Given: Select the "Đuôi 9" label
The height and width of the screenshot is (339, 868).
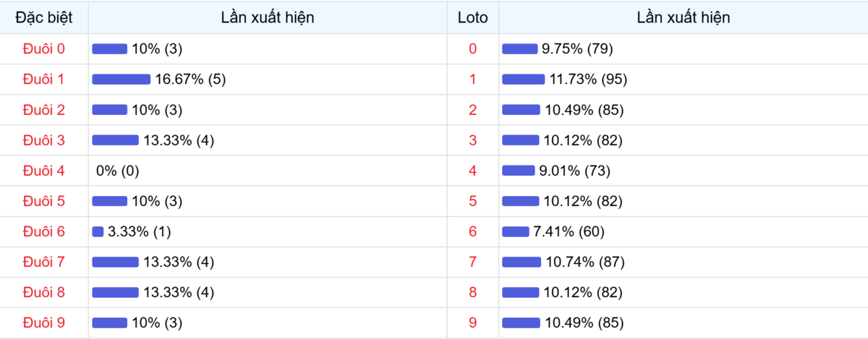Looking at the screenshot, I should pos(44,322).
